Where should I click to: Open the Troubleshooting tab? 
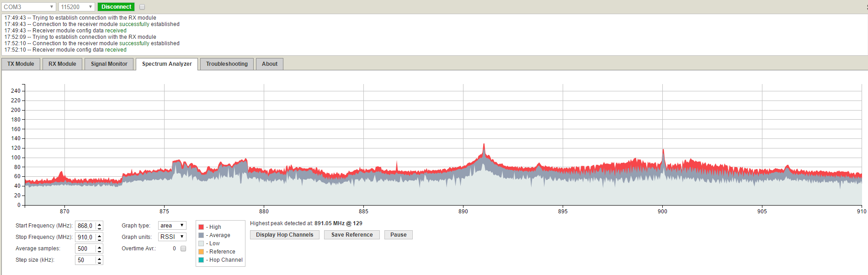(x=227, y=64)
